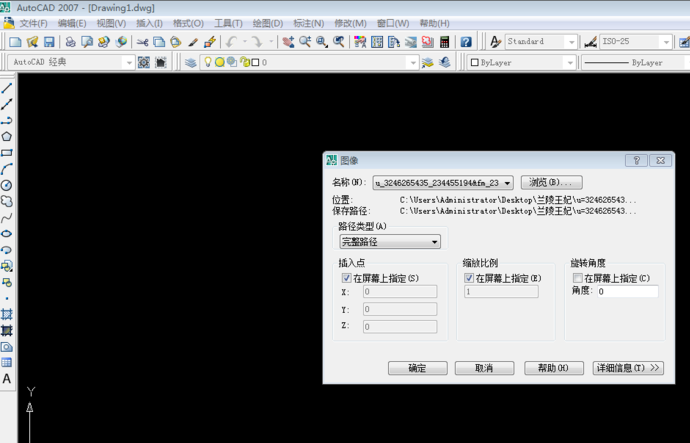Image resolution: width=690 pixels, height=443 pixels.
Task: Open the AutoCAD 经典 workspace dropdown
Action: [128, 62]
